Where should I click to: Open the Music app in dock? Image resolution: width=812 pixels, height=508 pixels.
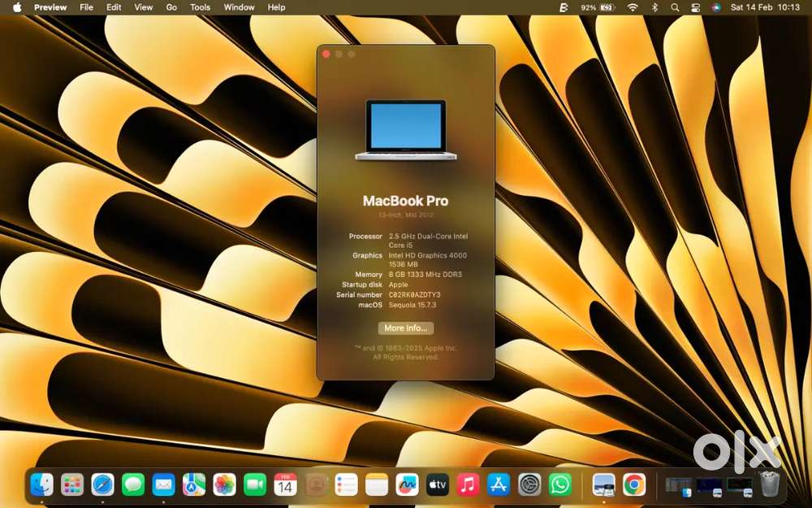point(468,485)
